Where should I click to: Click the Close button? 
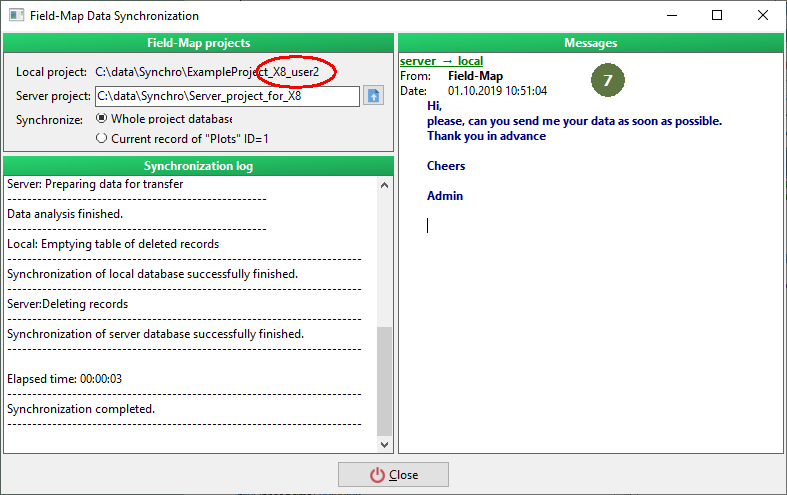(x=393, y=474)
